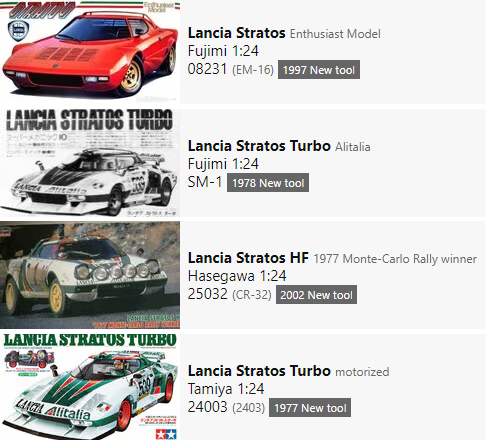The width and height of the screenshot is (485, 440).
Task: Open black-and-white Lancia Stratos Turbo box art
Action: pos(90,163)
